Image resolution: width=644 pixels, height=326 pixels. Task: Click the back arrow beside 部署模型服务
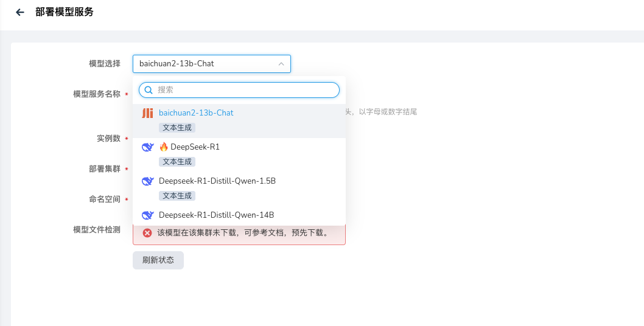pyautogui.click(x=20, y=12)
